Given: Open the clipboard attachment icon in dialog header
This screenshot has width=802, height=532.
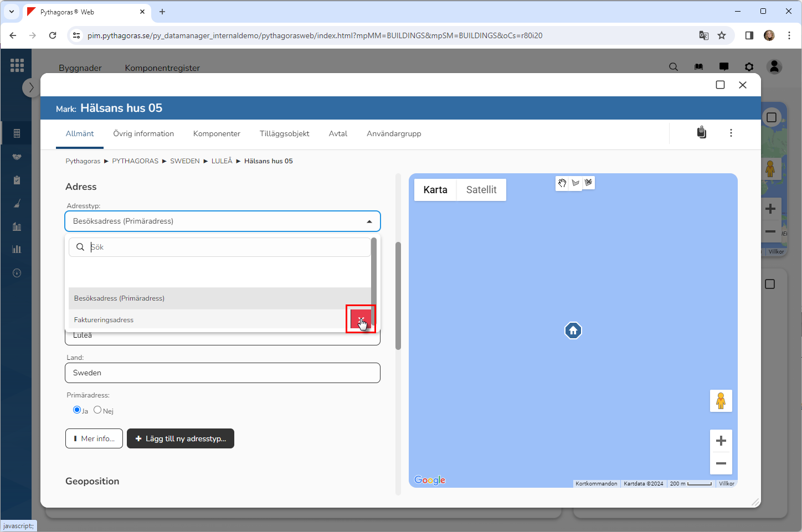Looking at the screenshot, I should pyautogui.click(x=701, y=133).
